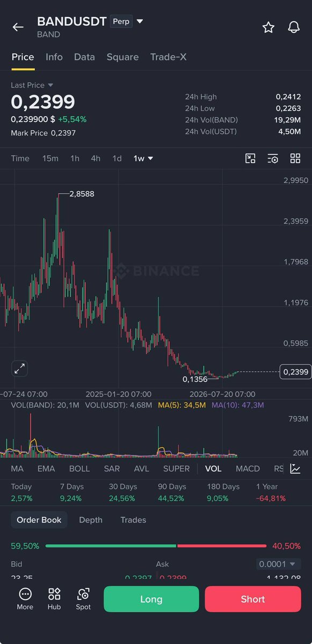
Task: Tap the 24h Low value 0,2263
Action: click(x=288, y=108)
